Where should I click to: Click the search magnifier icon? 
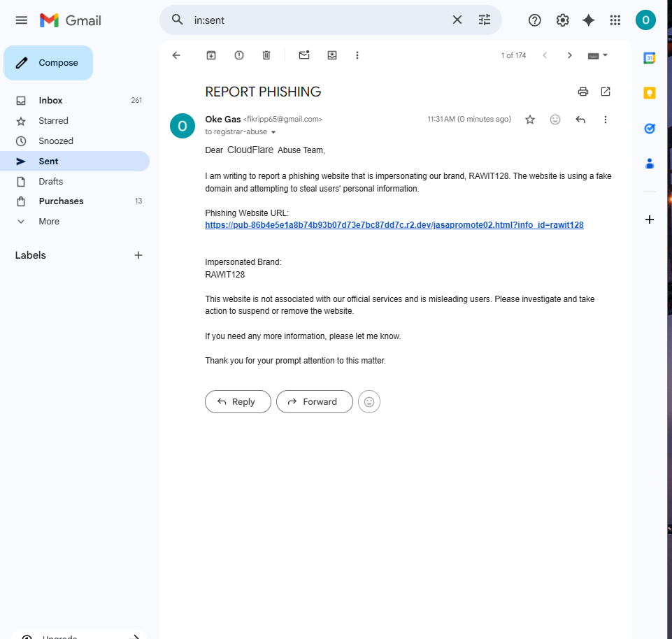pos(177,20)
